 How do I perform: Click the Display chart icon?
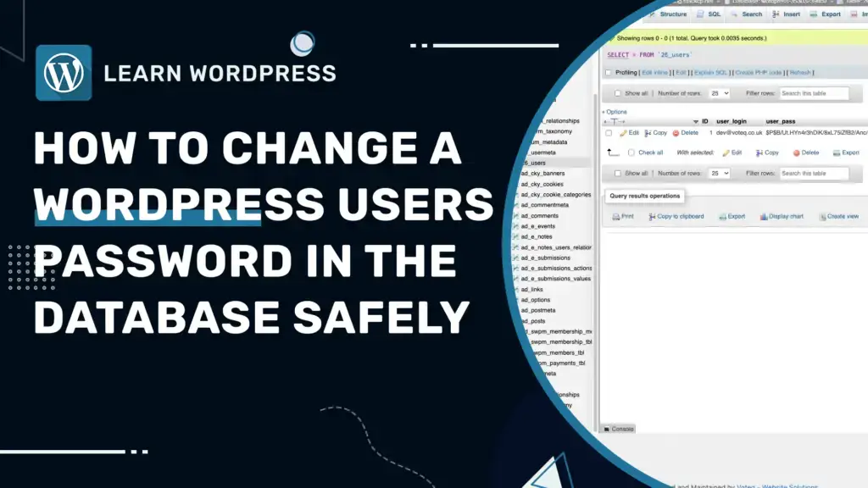(764, 217)
